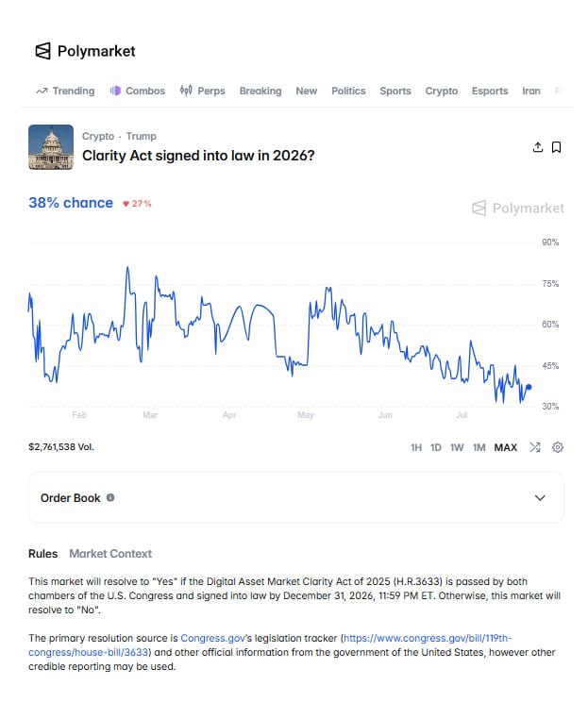Select the Rules tab
Screen dimensions: 588x719
click(43, 554)
